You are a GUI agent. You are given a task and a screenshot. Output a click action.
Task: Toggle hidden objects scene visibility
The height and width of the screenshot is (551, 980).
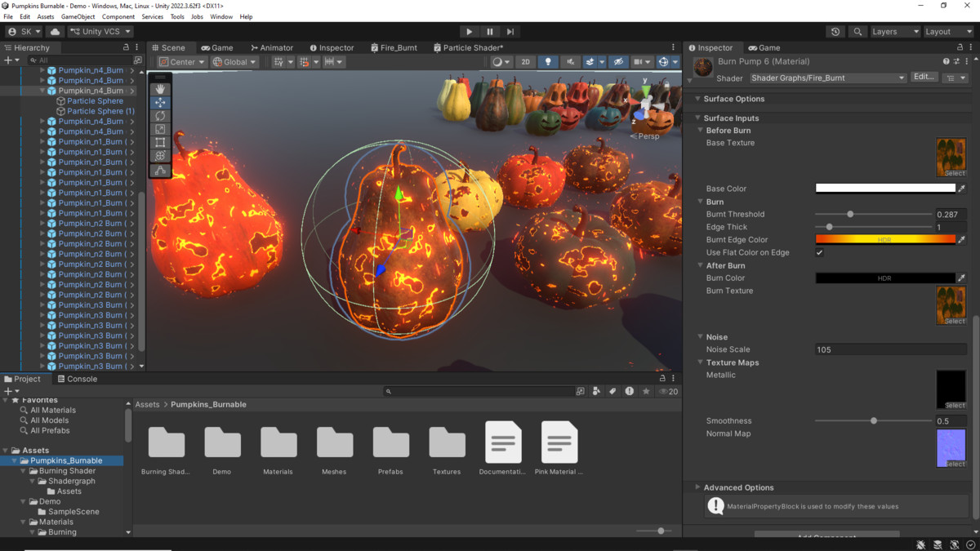[618, 62]
